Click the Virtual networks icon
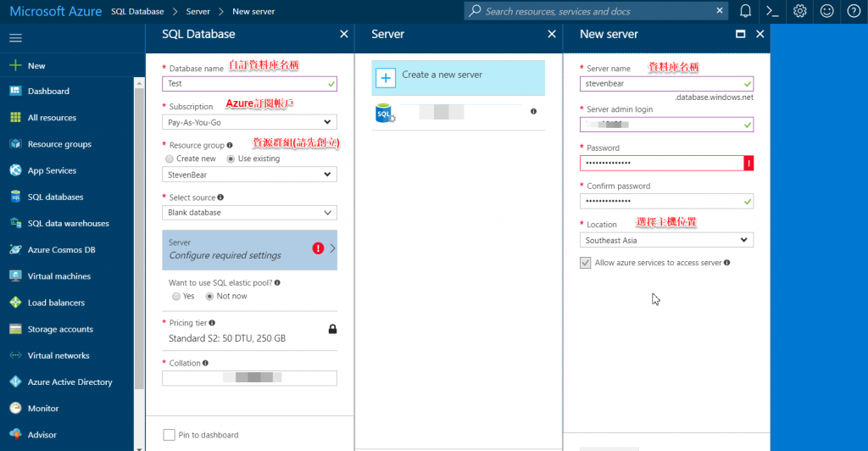Image resolution: width=868 pixels, height=451 pixels. point(15,355)
